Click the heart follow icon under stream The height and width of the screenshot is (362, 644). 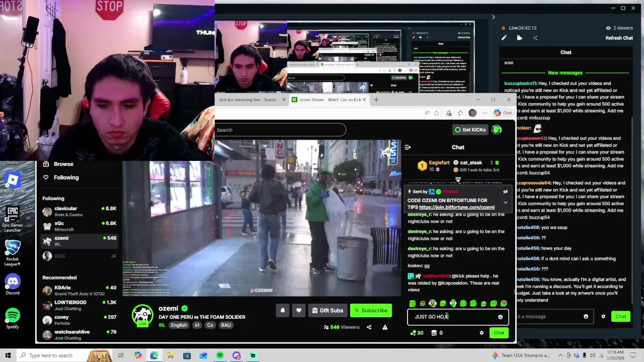[x=299, y=310]
